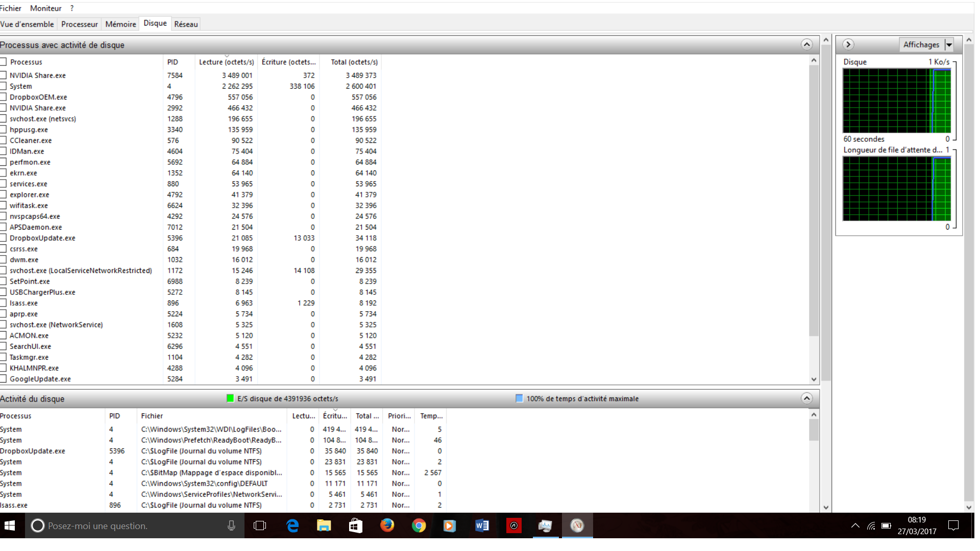This screenshot has height=551, width=980.
Task: Collapse the Activité du disque section
Action: [x=806, y=398]
